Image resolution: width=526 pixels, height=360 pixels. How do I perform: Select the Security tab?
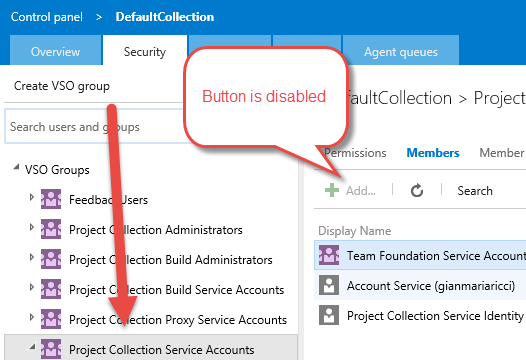coord(145,50)
